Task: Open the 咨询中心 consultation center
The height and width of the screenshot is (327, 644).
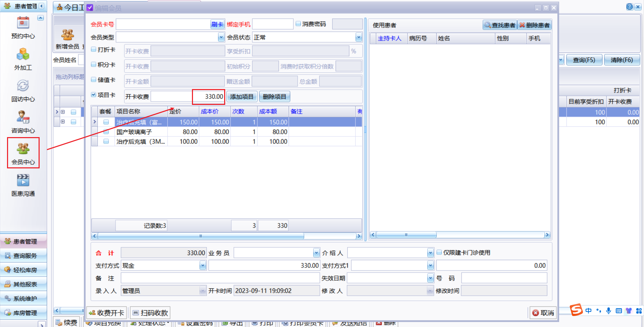Action: tap(23, 122)
